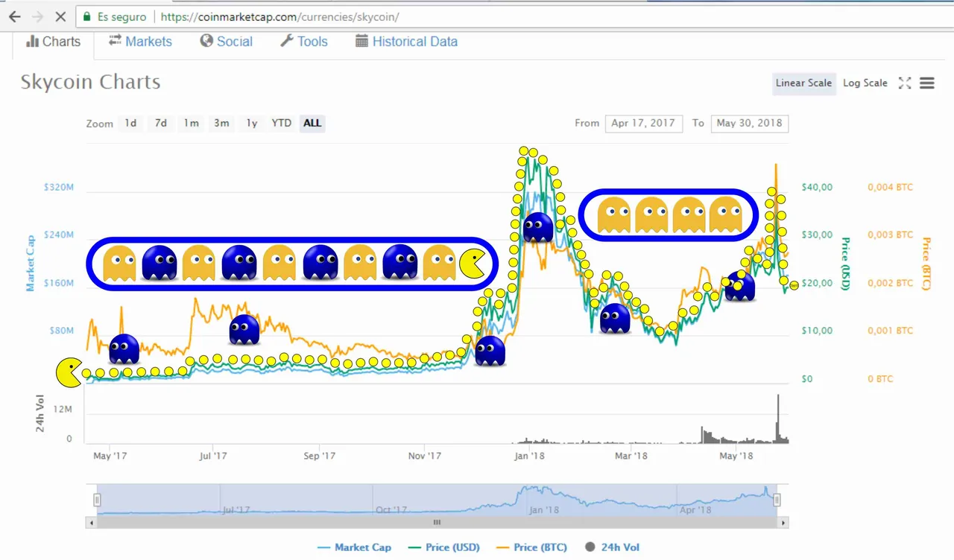This screenshot has width=954, height=560.
Task: Click the Jan '18 x-axis label
Action: point(529,456)
